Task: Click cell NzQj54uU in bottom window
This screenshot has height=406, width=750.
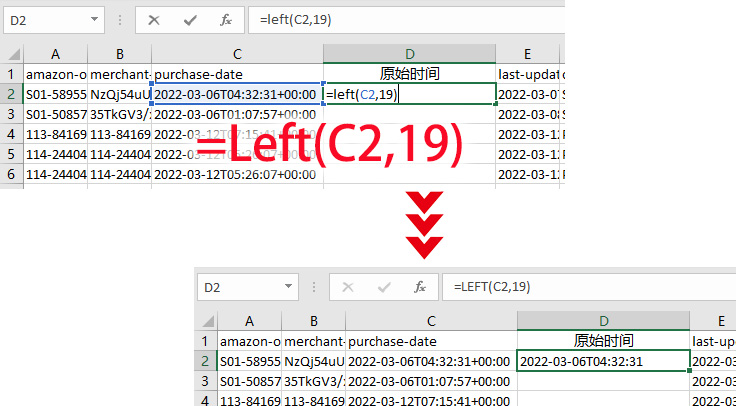Action: [314, 361]
